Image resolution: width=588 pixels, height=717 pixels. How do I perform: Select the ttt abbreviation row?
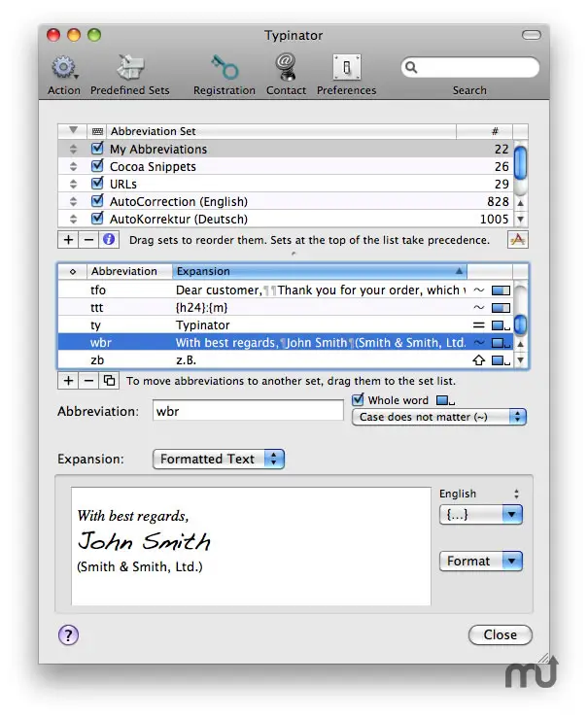[285, 308]
